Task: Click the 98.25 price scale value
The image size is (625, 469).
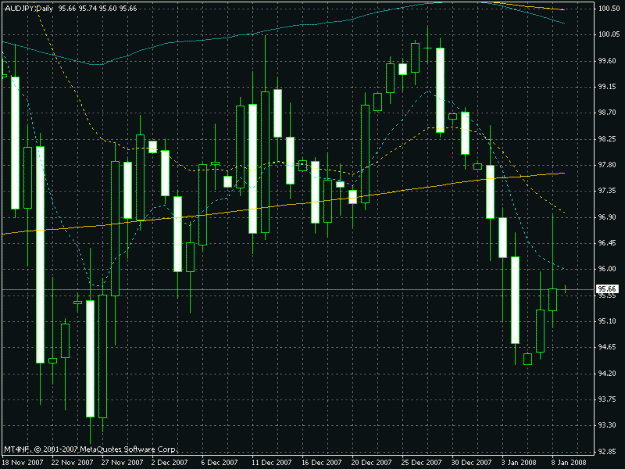Action: 608,139
